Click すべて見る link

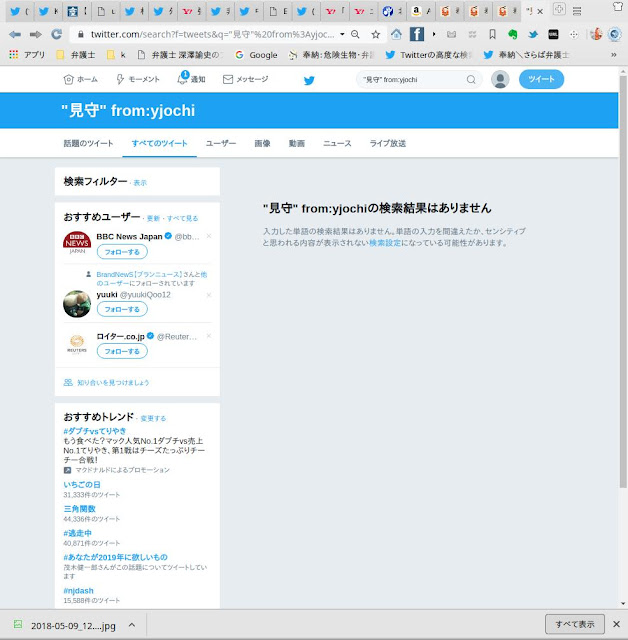[x=182, y=218]
